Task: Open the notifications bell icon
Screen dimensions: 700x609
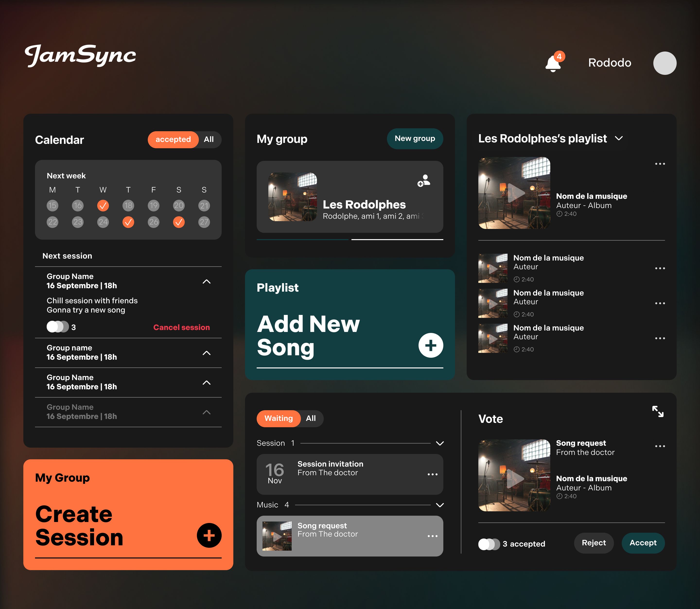Action: (x=553, y=64)
